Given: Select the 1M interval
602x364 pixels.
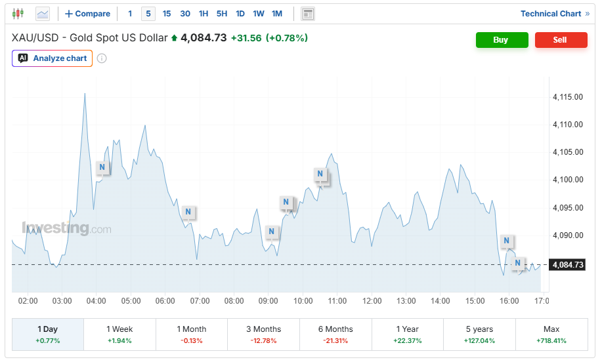Looking at the screenshot, I should (277, 14).
